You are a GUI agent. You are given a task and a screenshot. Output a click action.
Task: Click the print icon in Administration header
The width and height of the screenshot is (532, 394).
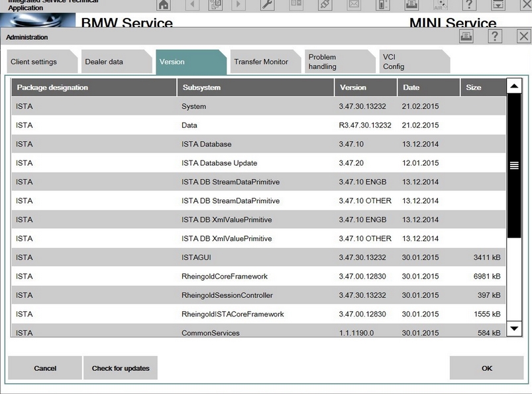click(x=466, y=37)
